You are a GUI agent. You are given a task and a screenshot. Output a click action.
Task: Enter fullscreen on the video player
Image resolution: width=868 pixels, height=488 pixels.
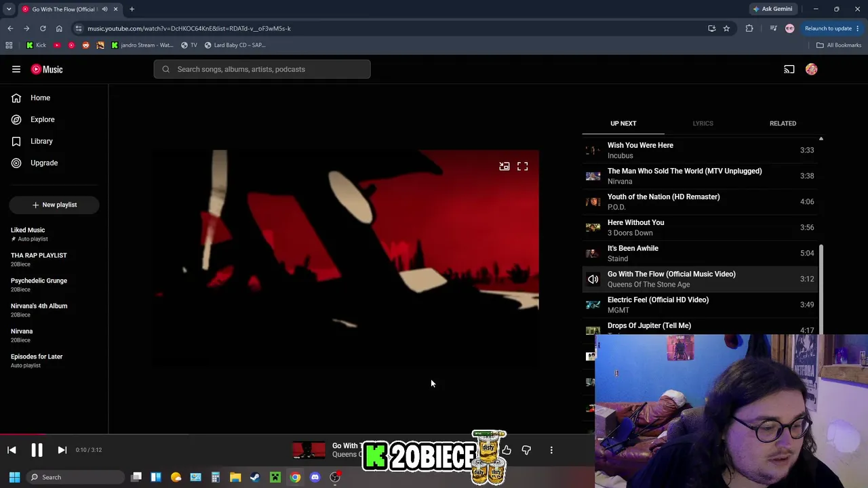pos(523,166)
